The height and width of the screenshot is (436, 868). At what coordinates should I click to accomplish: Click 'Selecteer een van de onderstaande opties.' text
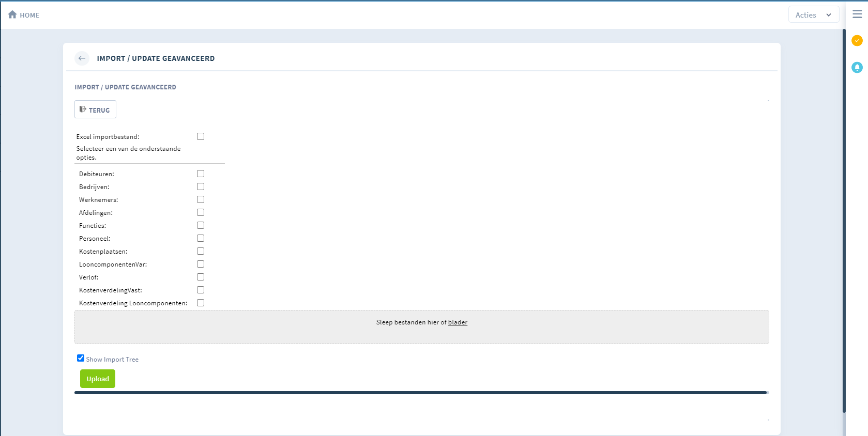(129, 153)
